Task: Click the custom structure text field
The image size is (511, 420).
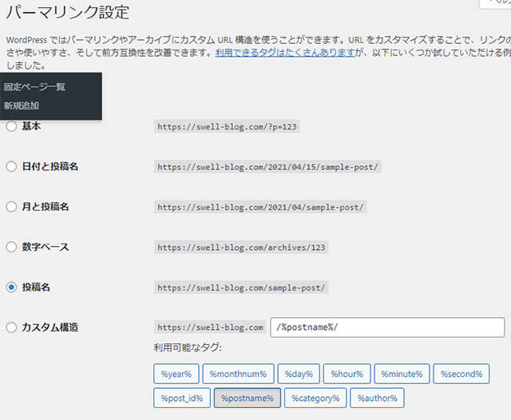Action: (387, 327)
